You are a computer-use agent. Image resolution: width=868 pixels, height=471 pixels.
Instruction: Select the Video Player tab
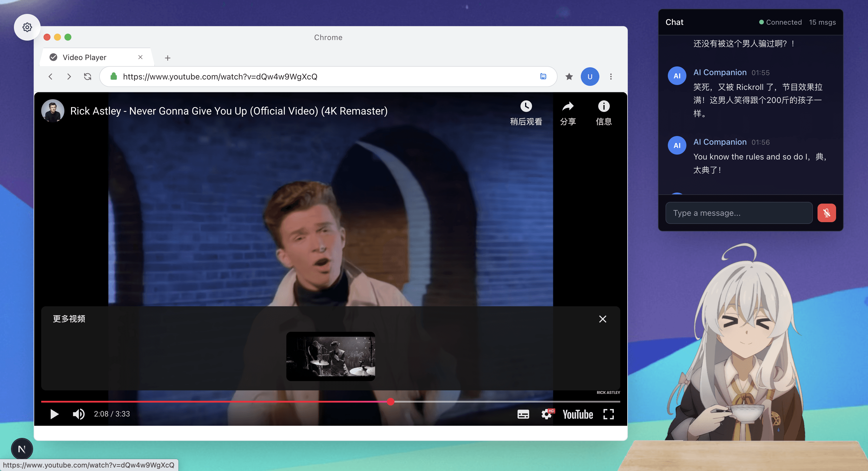(97, 57)
